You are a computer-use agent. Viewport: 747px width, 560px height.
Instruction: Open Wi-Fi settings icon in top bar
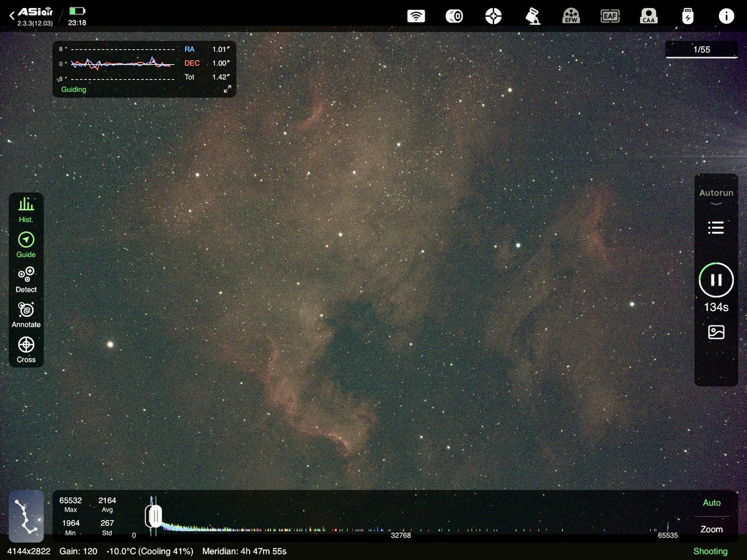pos(416,16)
